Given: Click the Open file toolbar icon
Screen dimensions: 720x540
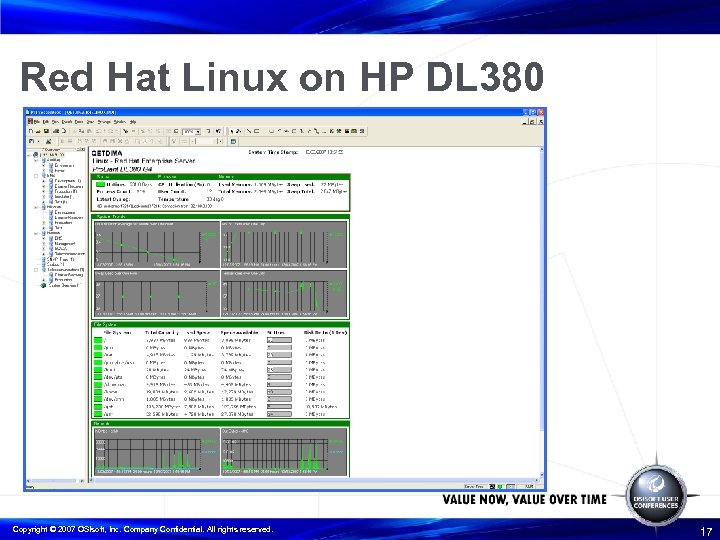Looking at the screenshot, I should pos(38,131).
